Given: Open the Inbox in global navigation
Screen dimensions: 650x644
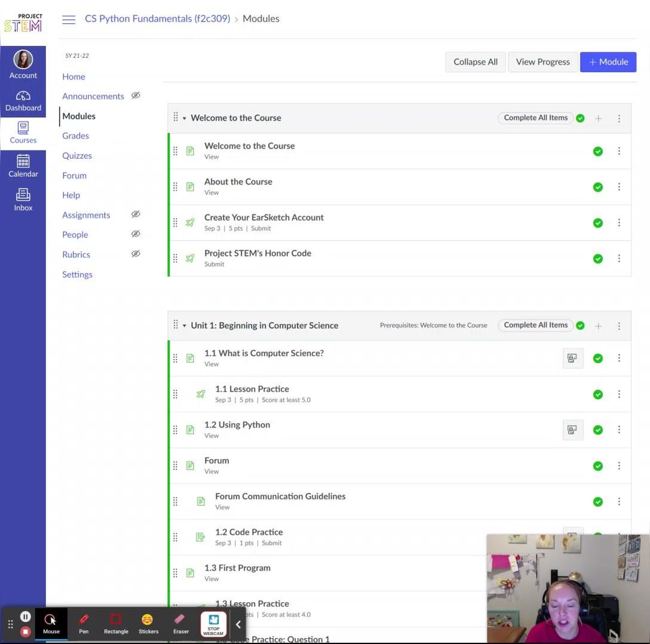Looking at the screenshot, I should click(x=23, y=200).
